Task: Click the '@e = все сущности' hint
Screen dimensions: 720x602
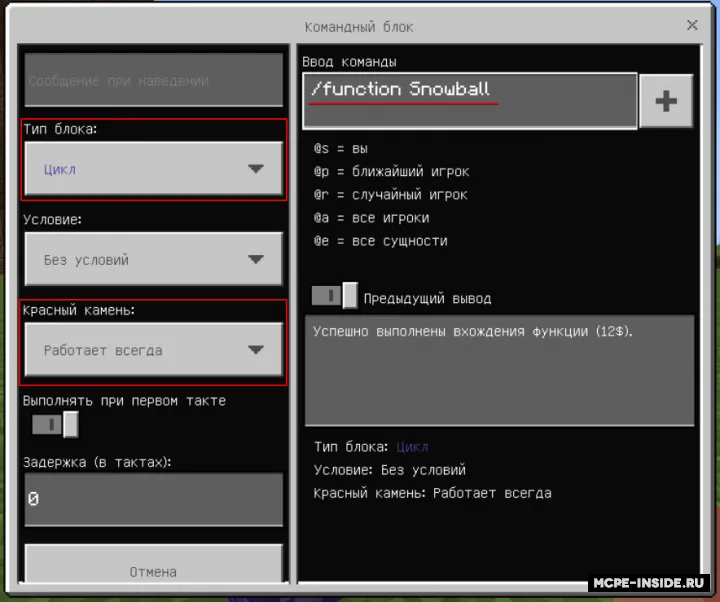Action: coord(381,242)
